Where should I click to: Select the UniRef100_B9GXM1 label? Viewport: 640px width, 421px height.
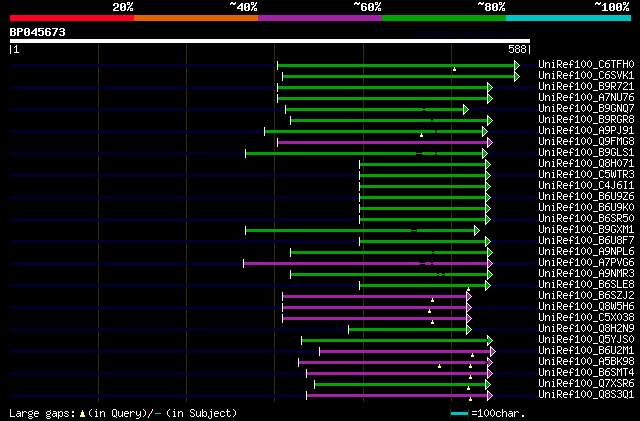click(x=586, y=230)
